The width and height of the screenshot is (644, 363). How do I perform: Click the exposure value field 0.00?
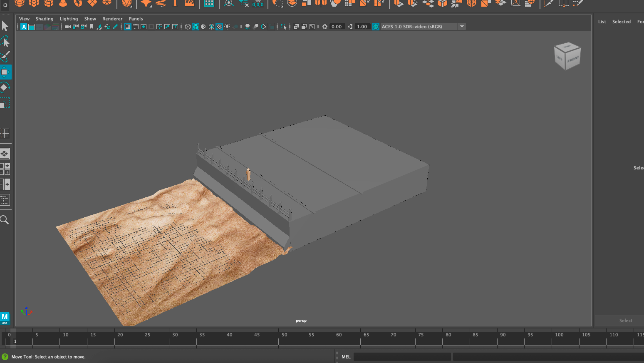click(x=337, y=27)
